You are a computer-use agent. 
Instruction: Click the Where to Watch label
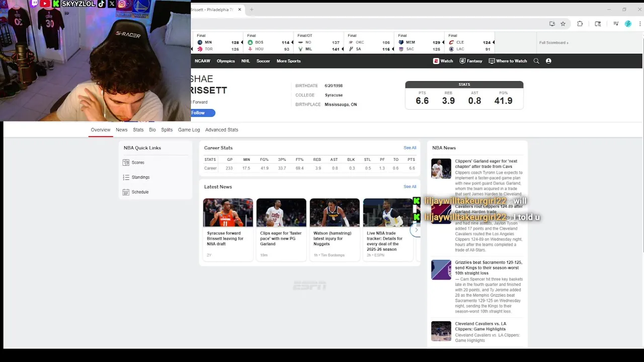pos(512,61)
